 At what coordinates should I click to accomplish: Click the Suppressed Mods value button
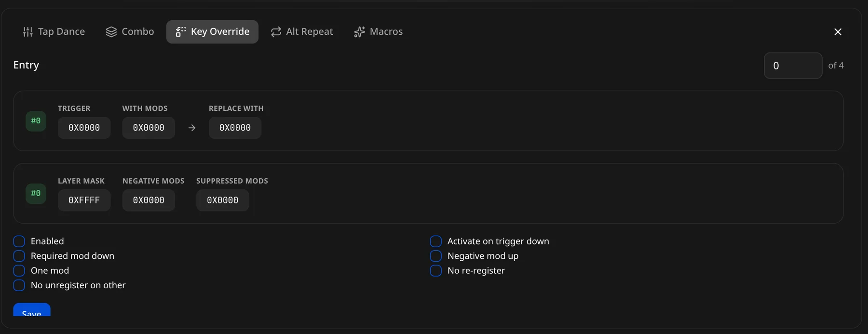[222, 200]
